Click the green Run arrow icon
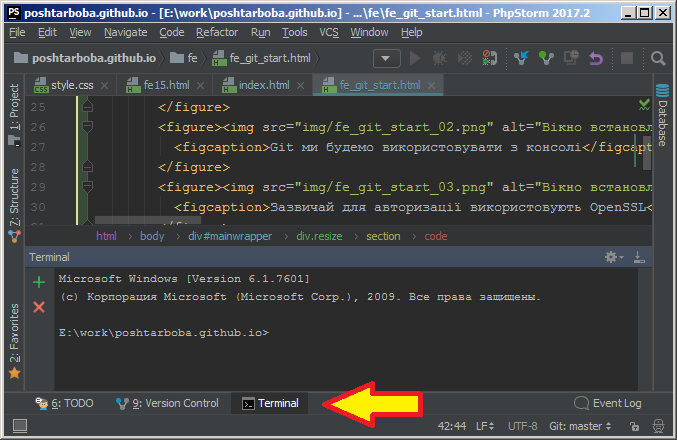The height and width of the screenshot is (440, 677). coord(415,58)
